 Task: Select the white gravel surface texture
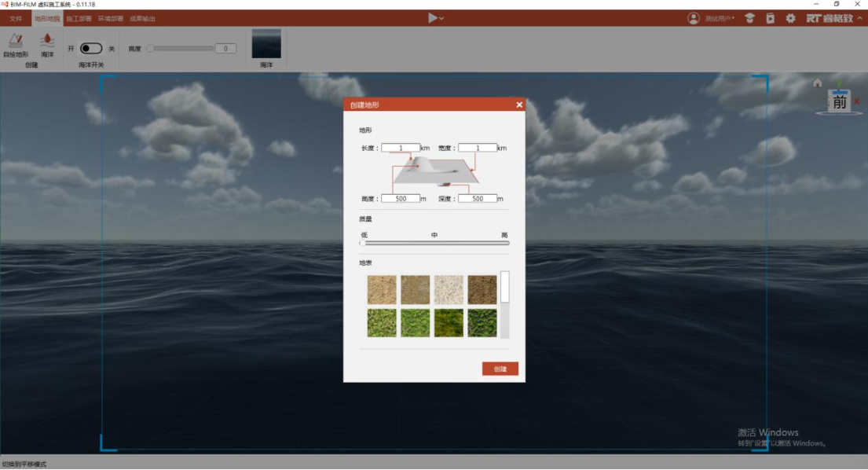[x=449, y=289]
